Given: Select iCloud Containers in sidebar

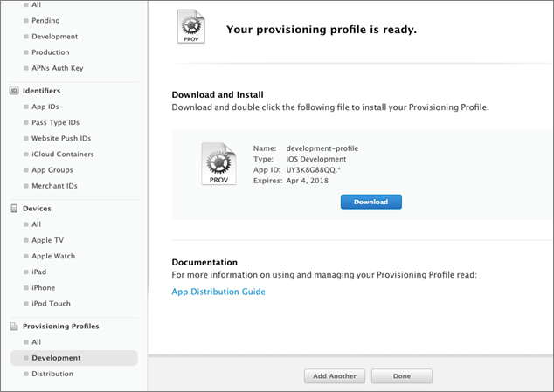Looking at the screenshot, I should tap(63, 155).
